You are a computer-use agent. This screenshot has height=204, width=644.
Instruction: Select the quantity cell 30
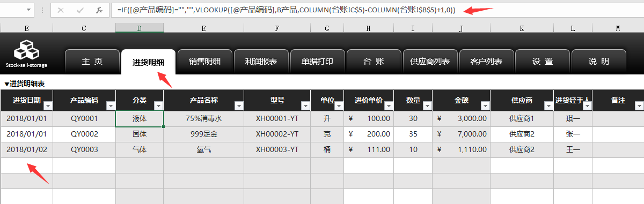[x=413, y=118]
